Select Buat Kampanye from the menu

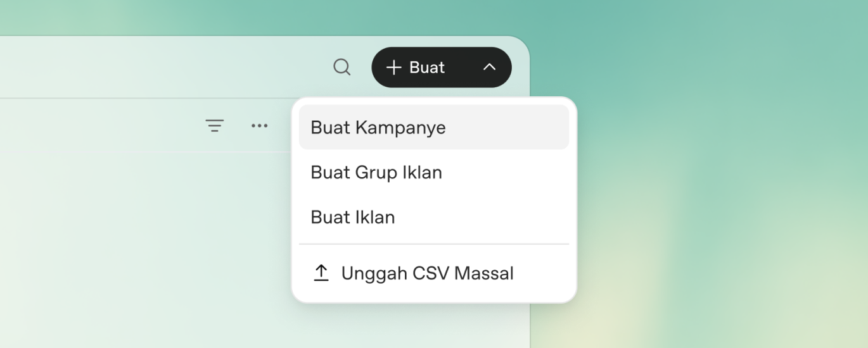tap(434, 127)
